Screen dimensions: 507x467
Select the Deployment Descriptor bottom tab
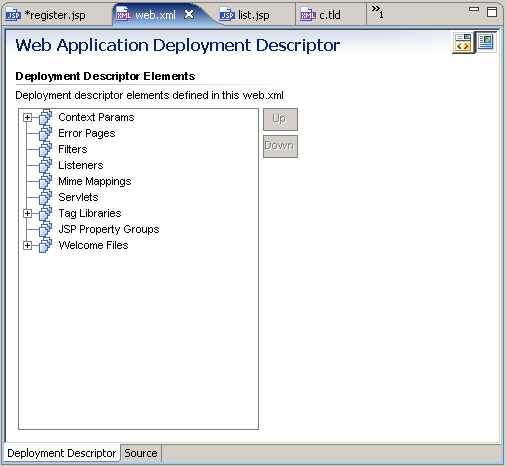click(x=62, y=453)
